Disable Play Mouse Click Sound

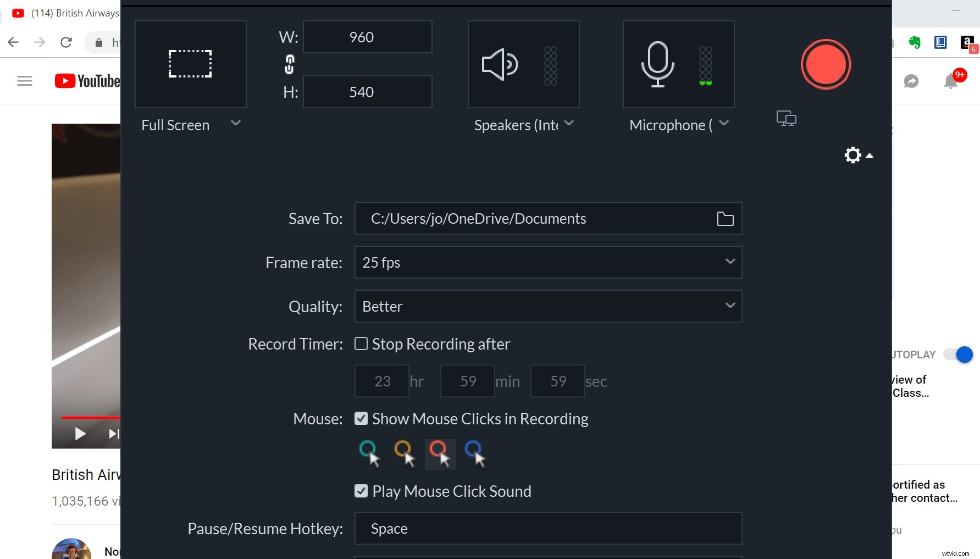(x=361, y=491)
